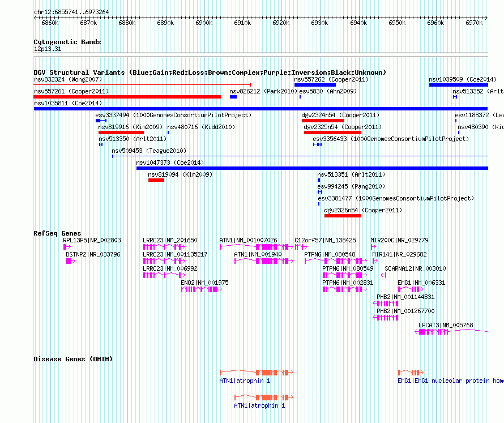Viewport: 504px width, 423px height.
Task: Click the LRRC23|NM_006992 transcript glyph
Action: click(164, 275)
